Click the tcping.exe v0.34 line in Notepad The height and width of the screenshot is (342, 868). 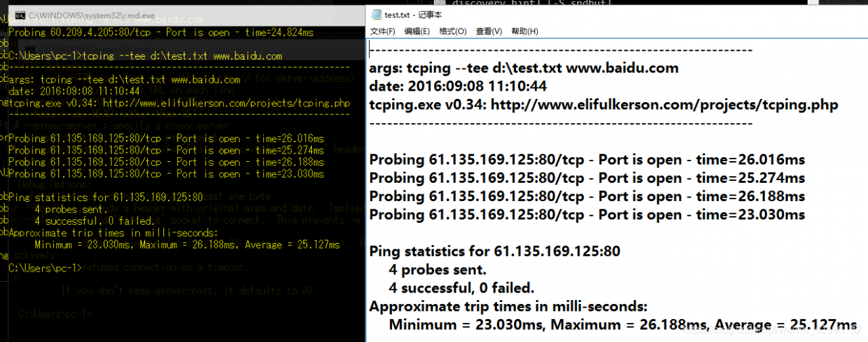(x=604, y=104)
